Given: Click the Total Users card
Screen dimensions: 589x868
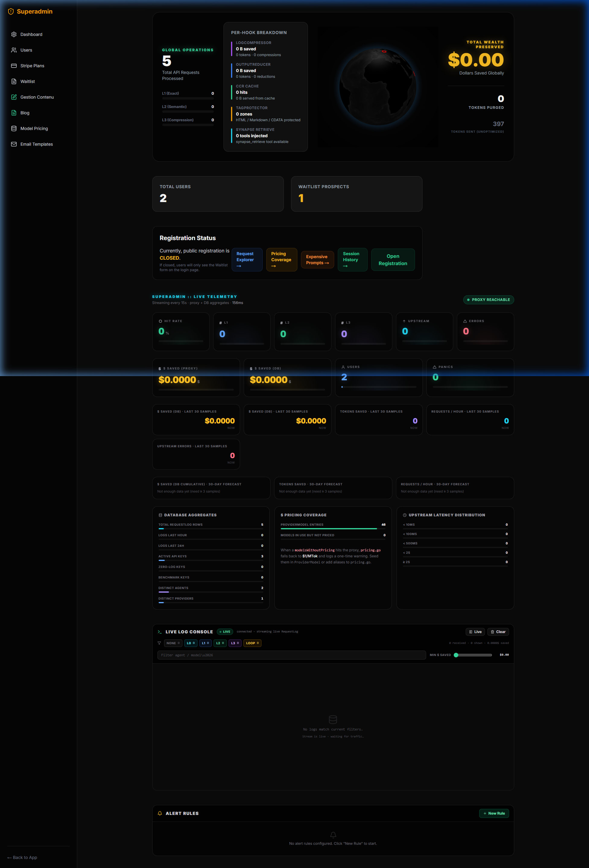Looking at the screenshot, I should pos(218,194).
